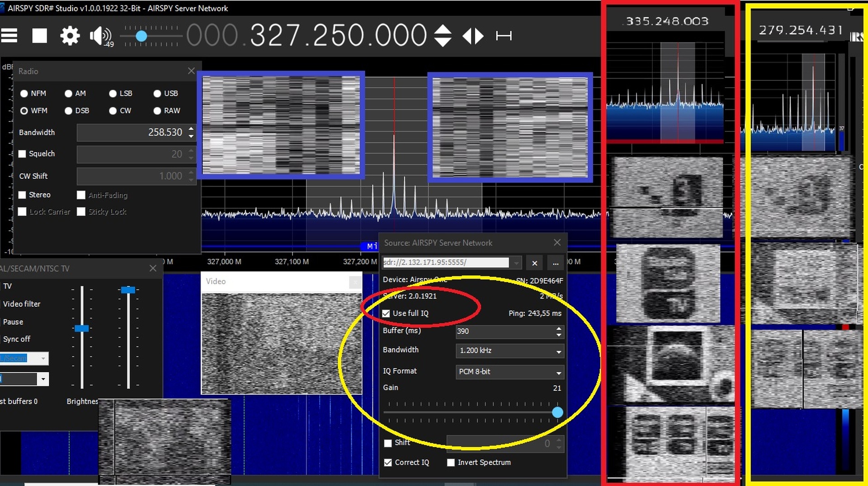Select the USB radio mode
Viewport: 868px width, 486px height.
[x=157, y=93]
